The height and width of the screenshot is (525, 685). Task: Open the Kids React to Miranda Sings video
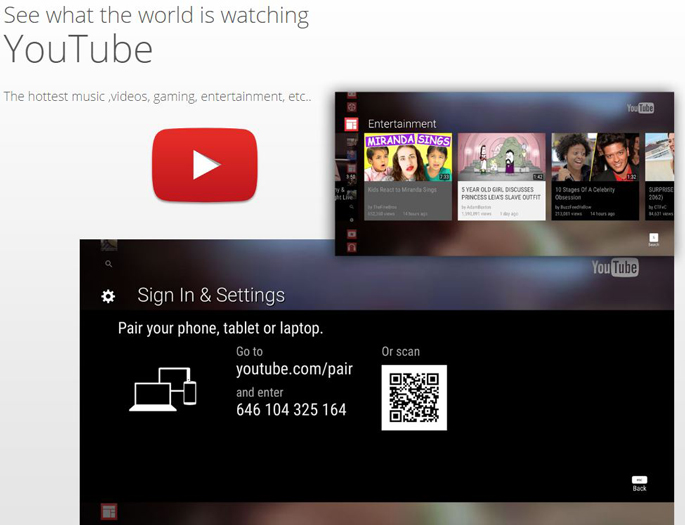pos(408,176)
